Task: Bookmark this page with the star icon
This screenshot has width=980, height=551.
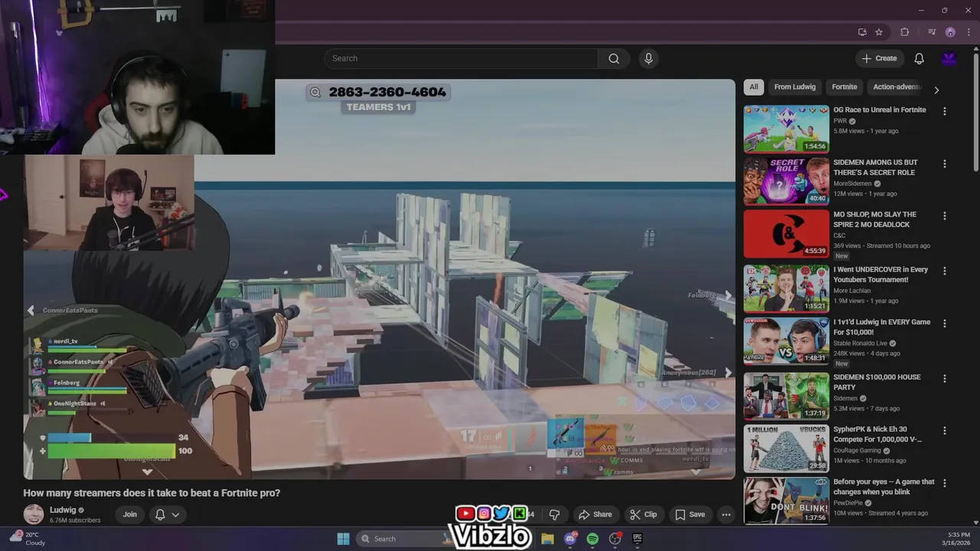Action: click(x=879, y=32)
